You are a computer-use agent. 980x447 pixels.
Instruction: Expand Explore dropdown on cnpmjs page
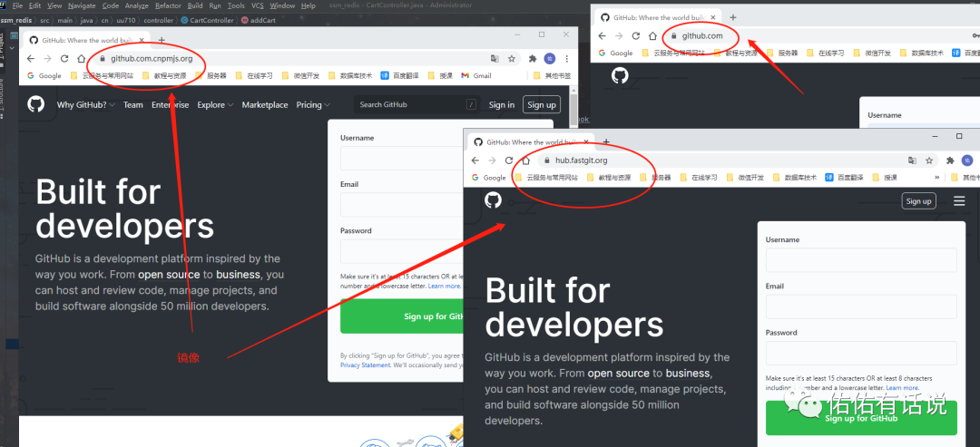click(x=215, y=105)
